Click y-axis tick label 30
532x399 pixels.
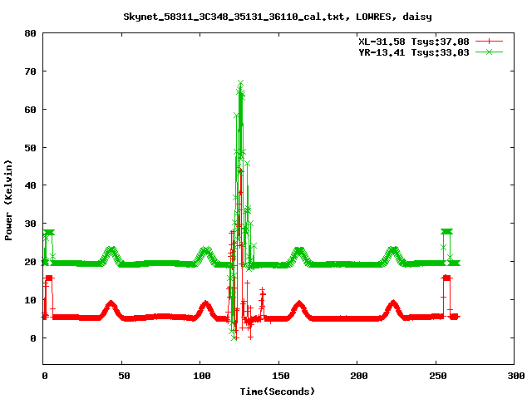[x=31, y=224]
